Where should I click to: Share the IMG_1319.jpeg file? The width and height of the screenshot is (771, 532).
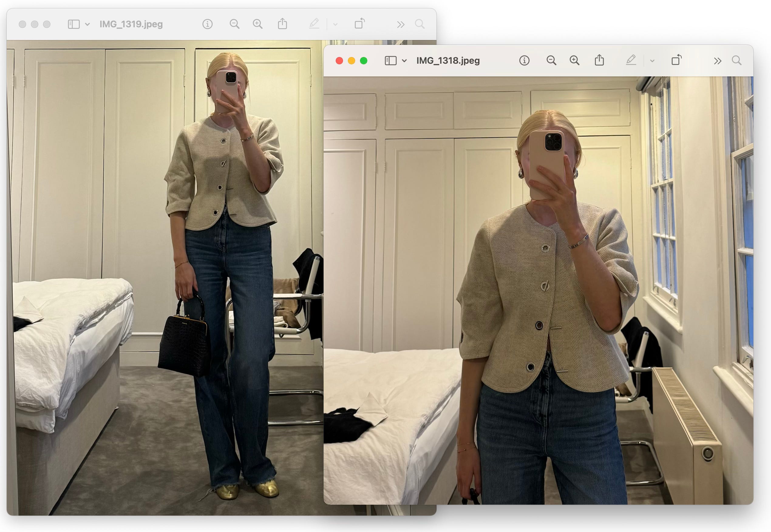(x=282, y=24)
